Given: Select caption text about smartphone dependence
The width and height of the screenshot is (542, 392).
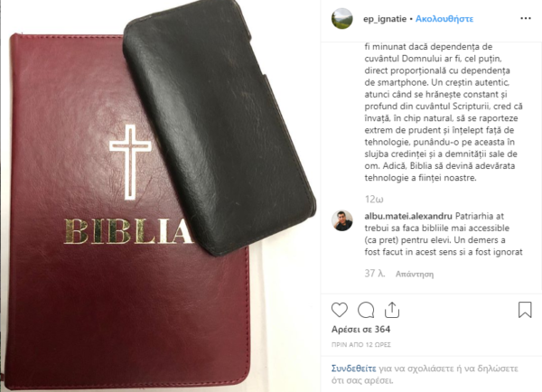Looking at the screenshot, I should coord(444,112).
